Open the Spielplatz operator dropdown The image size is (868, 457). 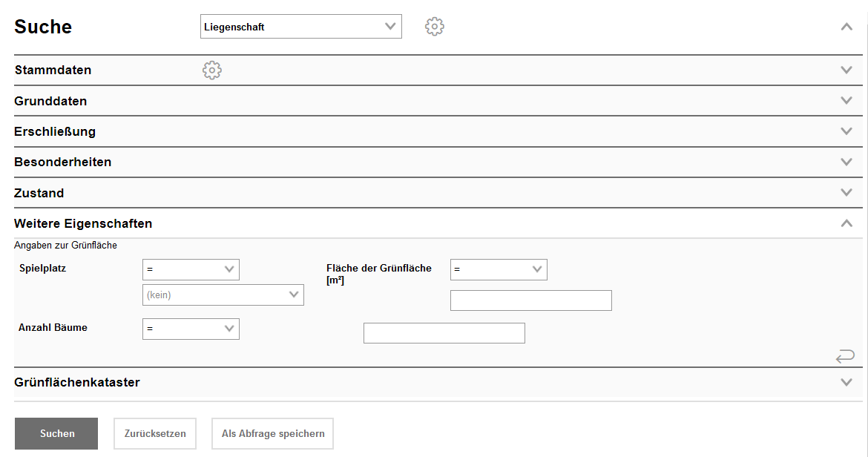pyautogui.click(x=191, y=269)
